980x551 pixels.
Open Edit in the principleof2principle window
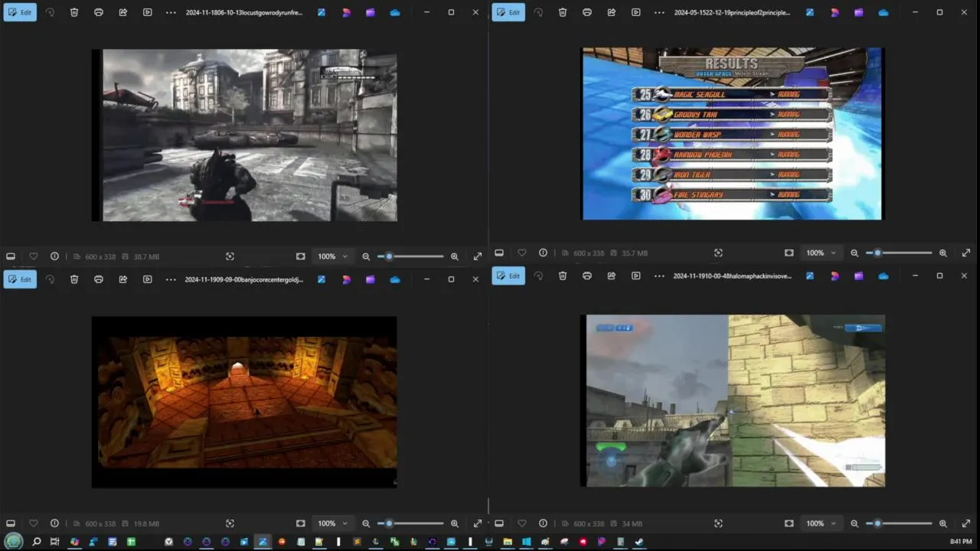tap(508, 12)
